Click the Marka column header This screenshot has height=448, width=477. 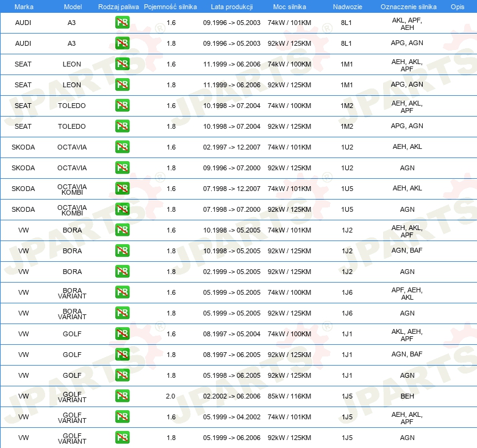(x=24, y=7)
